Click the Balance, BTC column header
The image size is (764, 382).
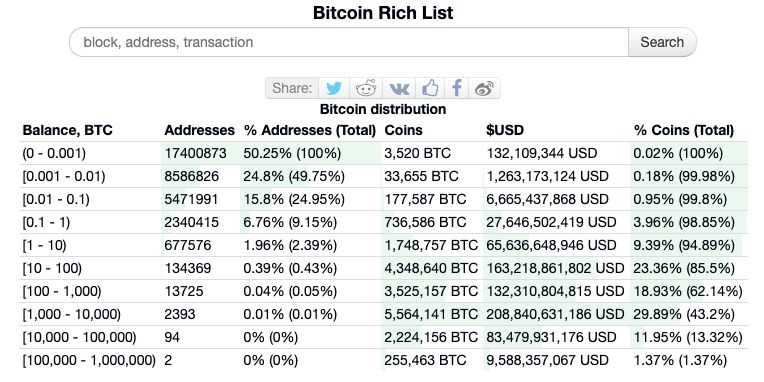[67, 131]
